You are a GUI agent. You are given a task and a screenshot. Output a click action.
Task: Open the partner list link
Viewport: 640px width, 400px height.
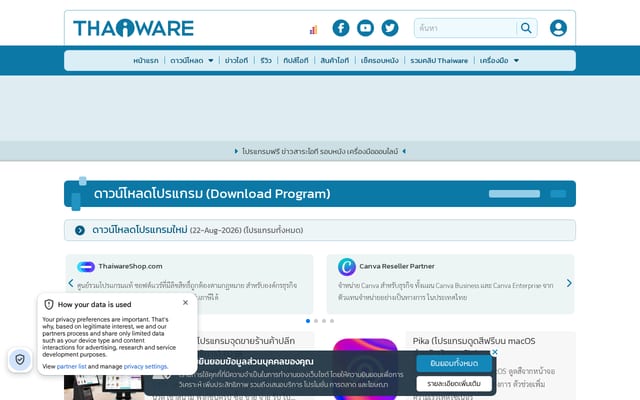point(71,367)
